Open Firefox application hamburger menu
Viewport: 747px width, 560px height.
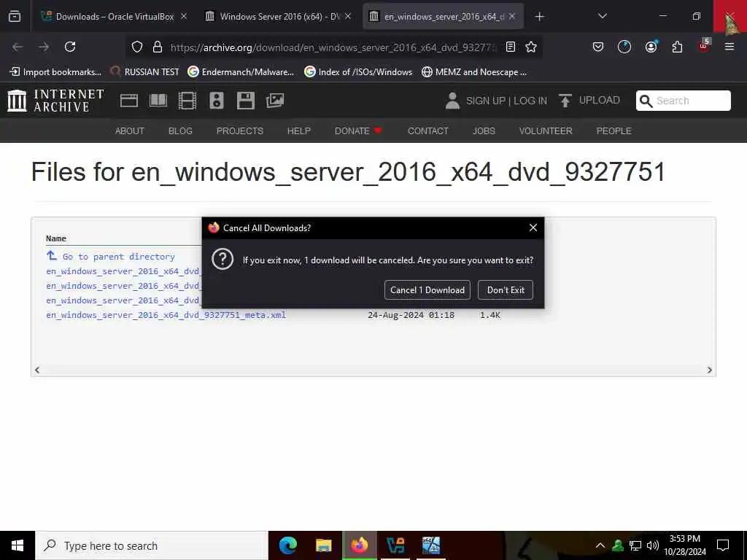coord(729,47)
